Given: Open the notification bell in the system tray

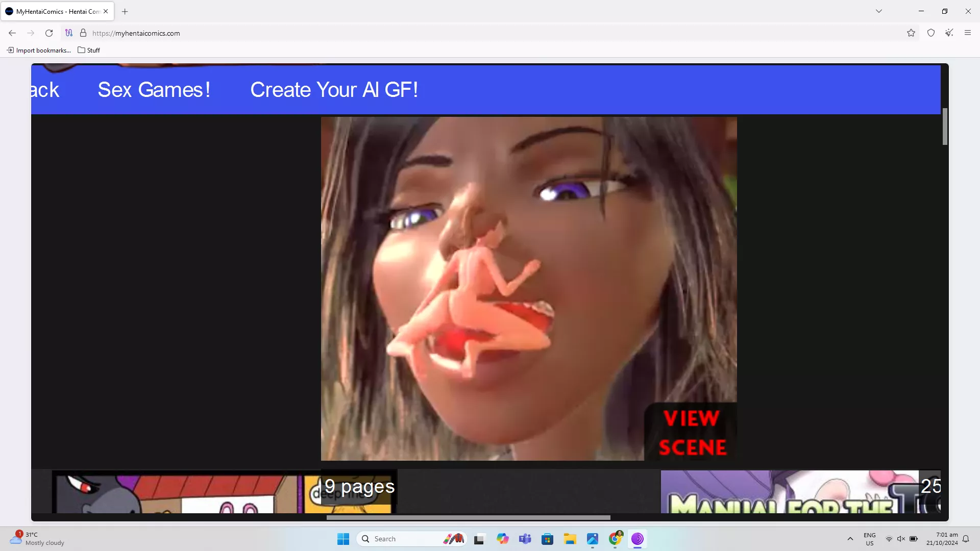Looking at the screenshot, I should pos(966,539).
